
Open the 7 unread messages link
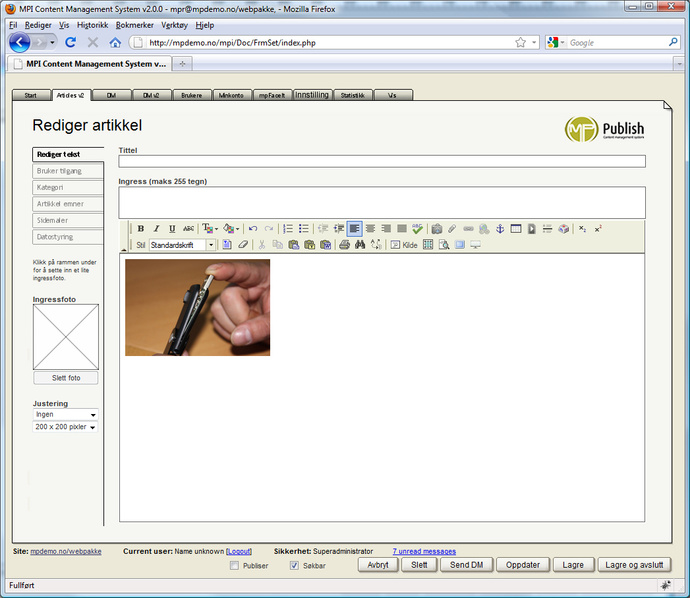(424, 551)
